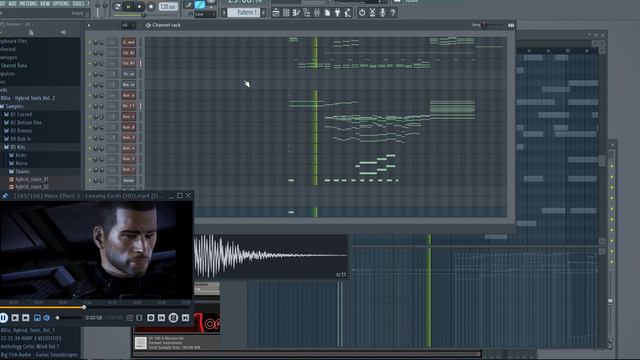640x360 pixels.
Task: Click the graph editor icon in channel rack header
Action: tap(511, 25)
